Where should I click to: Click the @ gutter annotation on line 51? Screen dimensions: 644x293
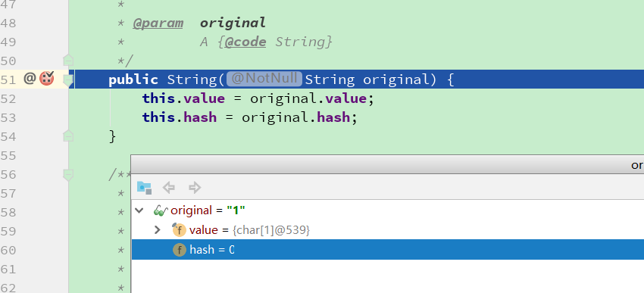[30, 78]
